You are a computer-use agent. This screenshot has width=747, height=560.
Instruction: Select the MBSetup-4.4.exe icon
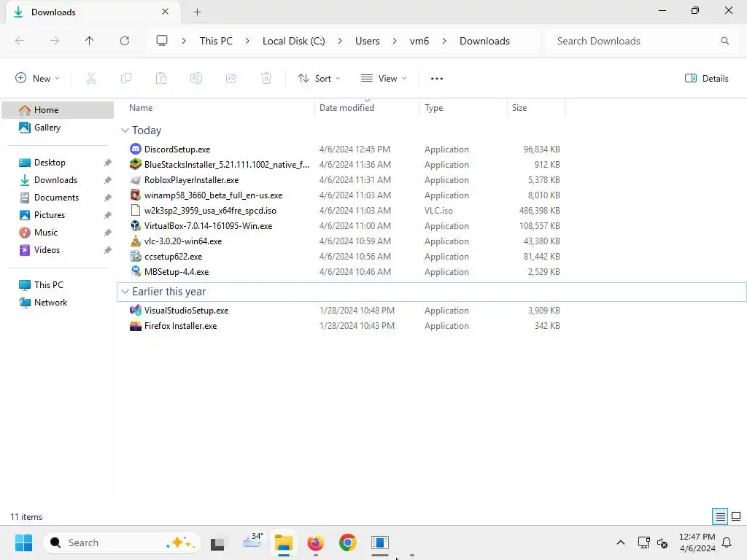(x=135, y=271)
